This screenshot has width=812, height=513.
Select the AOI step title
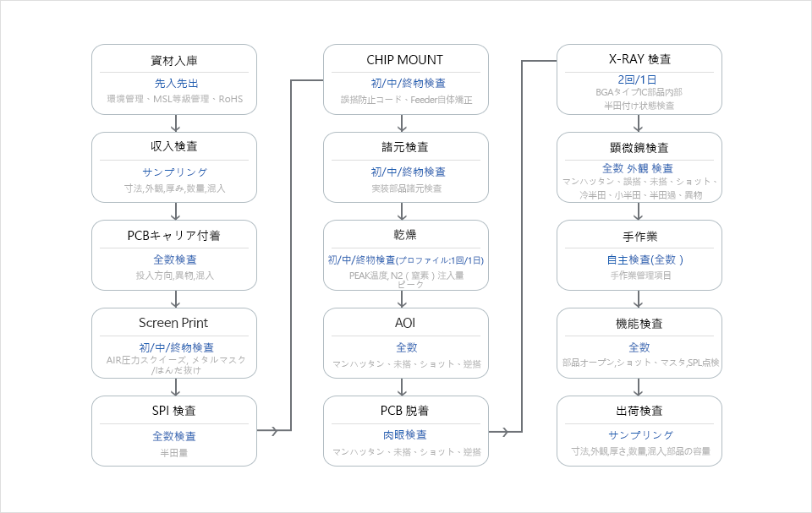click(x=405, y=323)
